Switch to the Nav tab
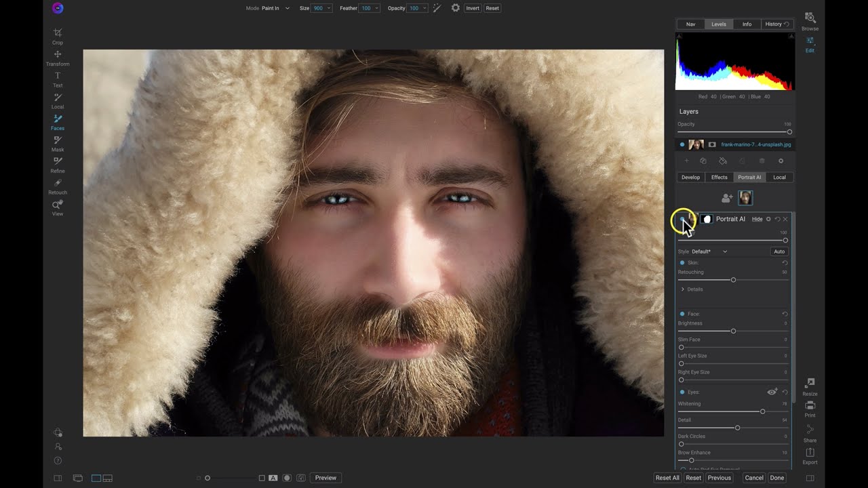 [690, 24]
